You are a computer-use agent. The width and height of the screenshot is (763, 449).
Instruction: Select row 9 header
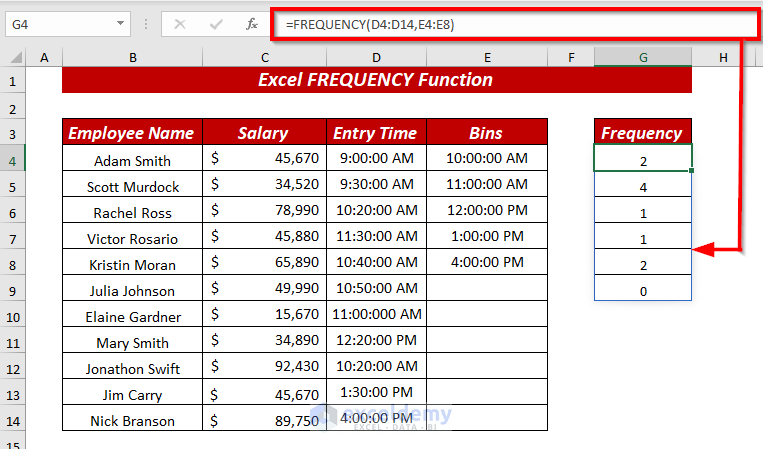(13, 290)
